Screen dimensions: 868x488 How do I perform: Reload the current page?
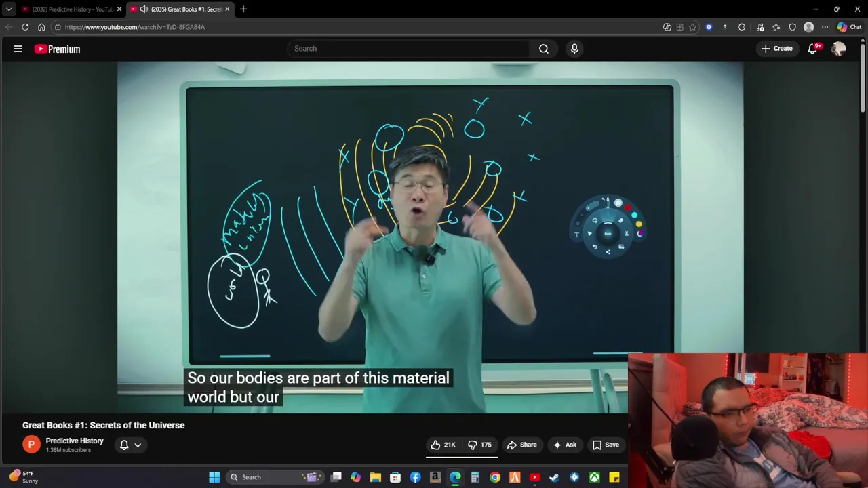tap(25, 27)
